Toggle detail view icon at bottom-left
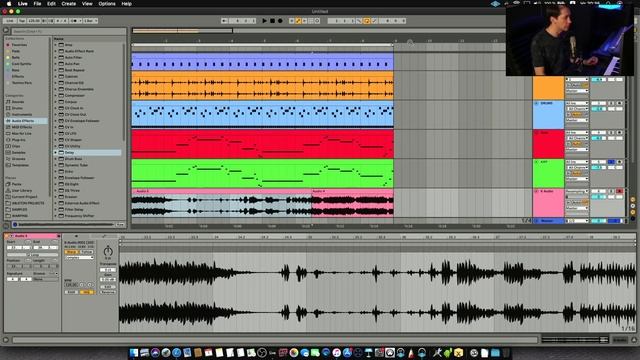The width and height of the screenshot is (640, 360). (x=6, y=340)
